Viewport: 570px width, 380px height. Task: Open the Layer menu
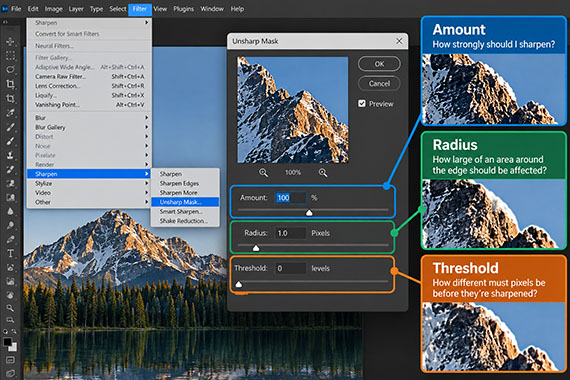tap(76, 9)
